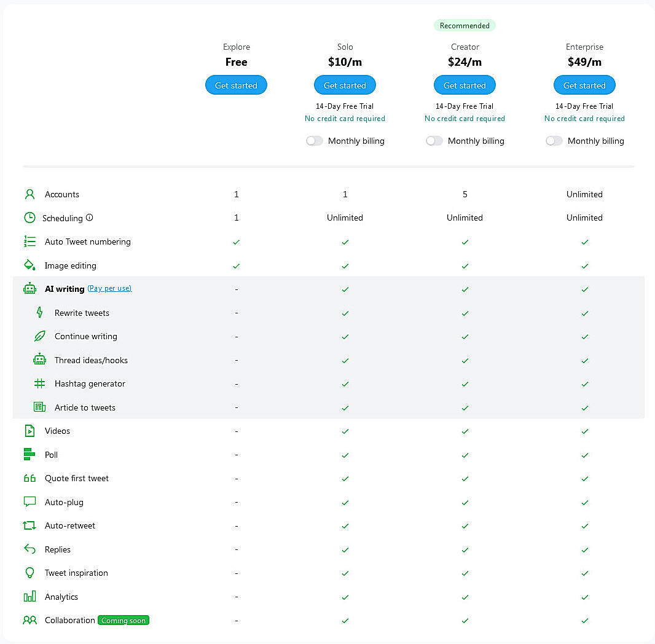Select the 'Auto Tweet numbering' feature label
Image resolution: width=655 pixels, height=644 pixels.
pos(88,241)
